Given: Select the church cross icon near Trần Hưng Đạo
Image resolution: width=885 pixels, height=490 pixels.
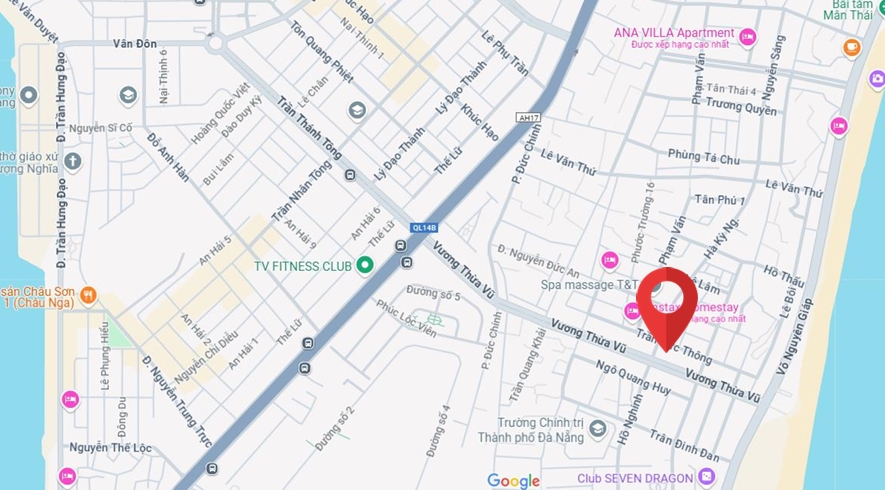Looking at the screenshot, I should click(72, 161).
